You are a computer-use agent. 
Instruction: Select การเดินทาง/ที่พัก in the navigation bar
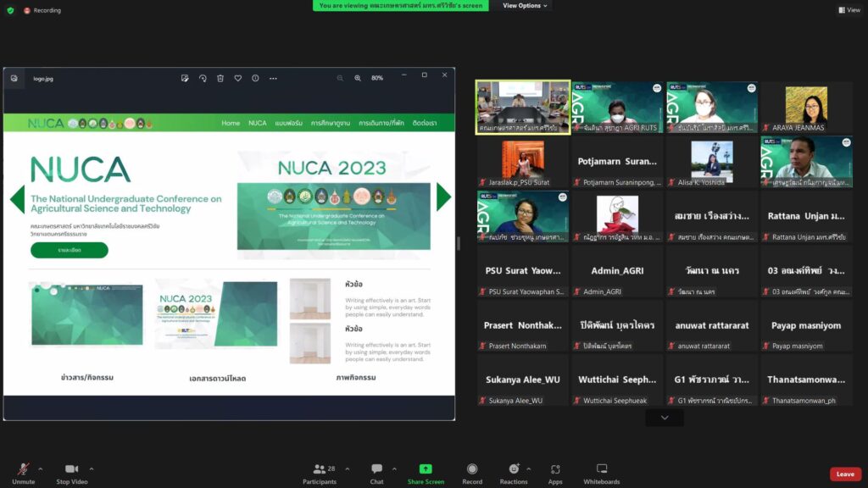click(381, 123)
